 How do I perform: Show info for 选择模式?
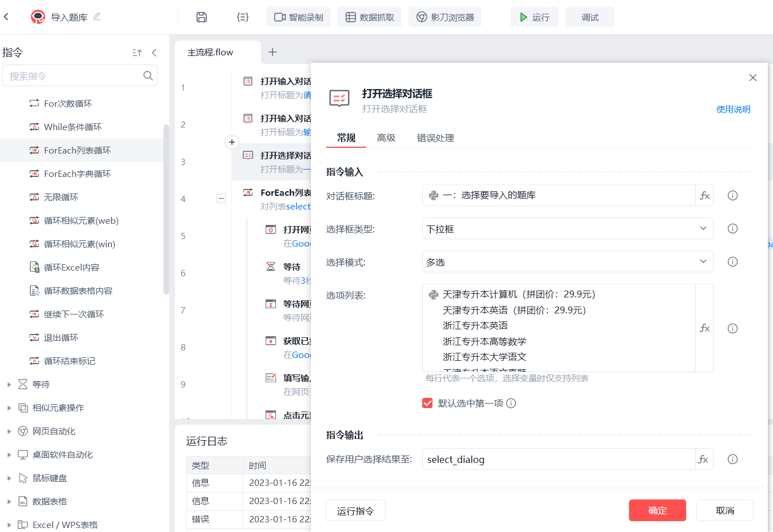coord(732,261)
